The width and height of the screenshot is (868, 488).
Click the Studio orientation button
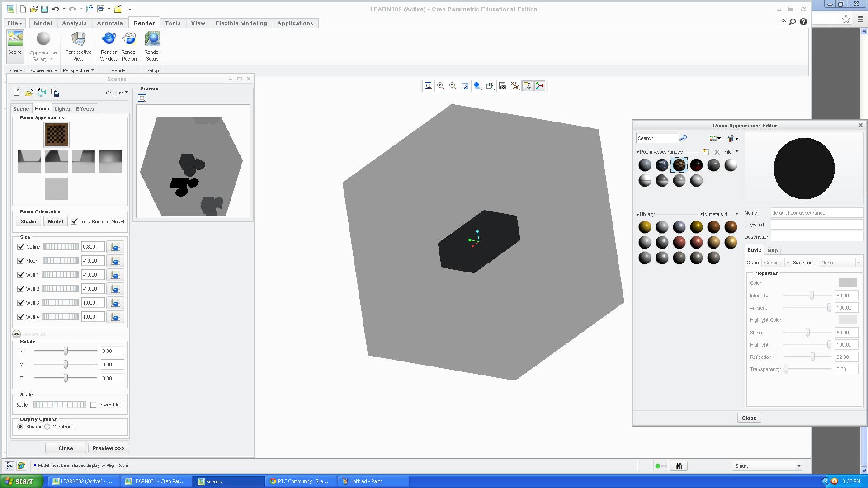coord(28,221)
